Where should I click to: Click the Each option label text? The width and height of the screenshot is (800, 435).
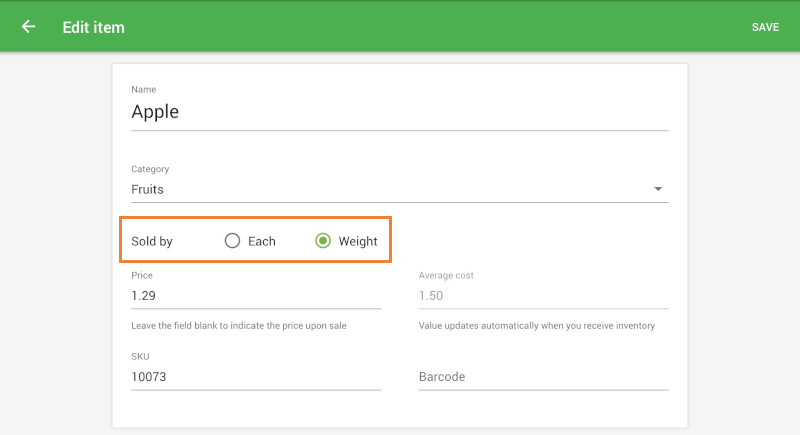click(261, 241)
